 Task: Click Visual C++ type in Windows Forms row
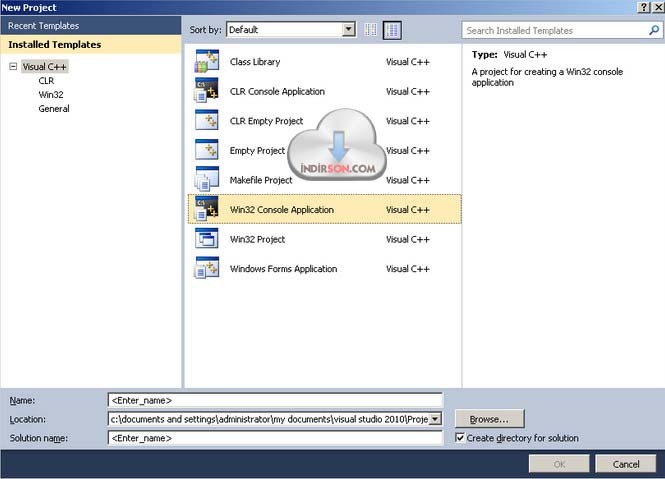point(408,269)
